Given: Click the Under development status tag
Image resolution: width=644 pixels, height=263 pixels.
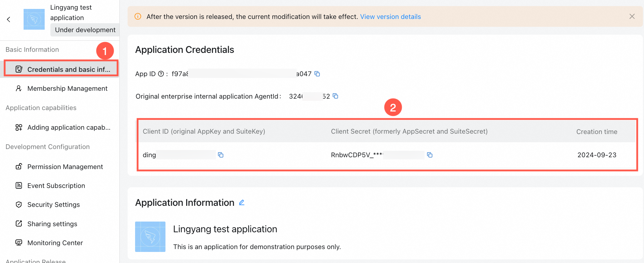Looking at the screenshot, I should 85,30.
